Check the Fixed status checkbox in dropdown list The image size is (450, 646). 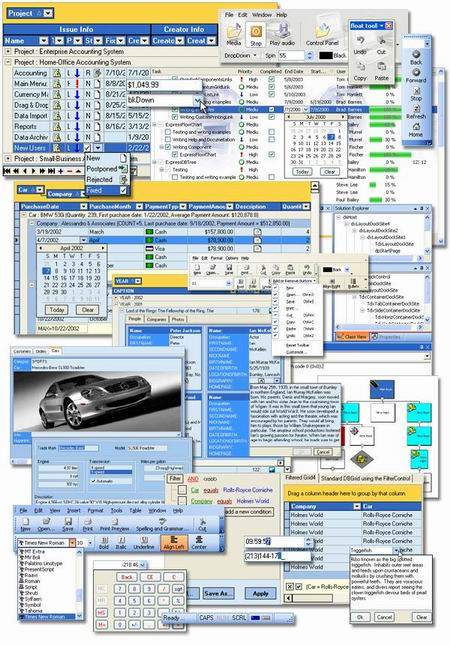coord(123,190)
